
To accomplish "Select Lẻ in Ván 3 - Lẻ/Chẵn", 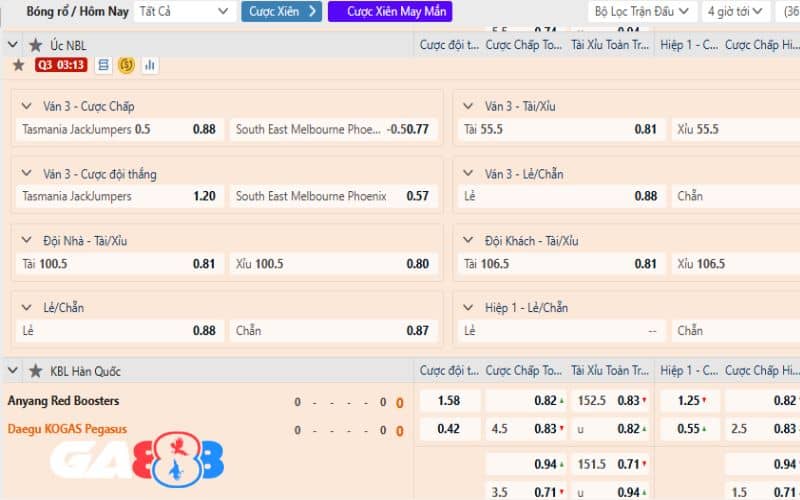I will click(561, 196).
